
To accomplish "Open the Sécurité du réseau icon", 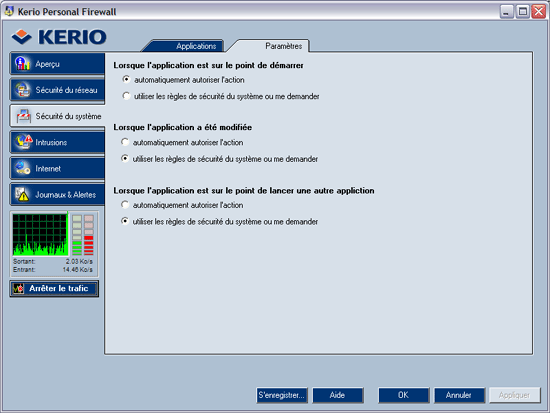I will tap(22, 90).
